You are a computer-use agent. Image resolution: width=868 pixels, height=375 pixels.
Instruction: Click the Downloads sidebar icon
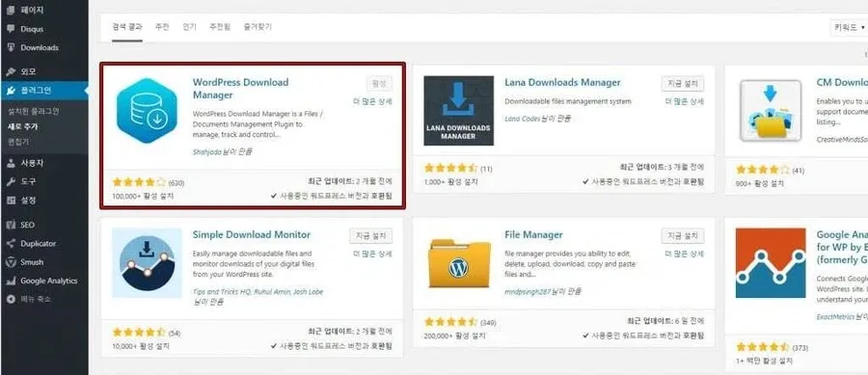coord(11,47)
